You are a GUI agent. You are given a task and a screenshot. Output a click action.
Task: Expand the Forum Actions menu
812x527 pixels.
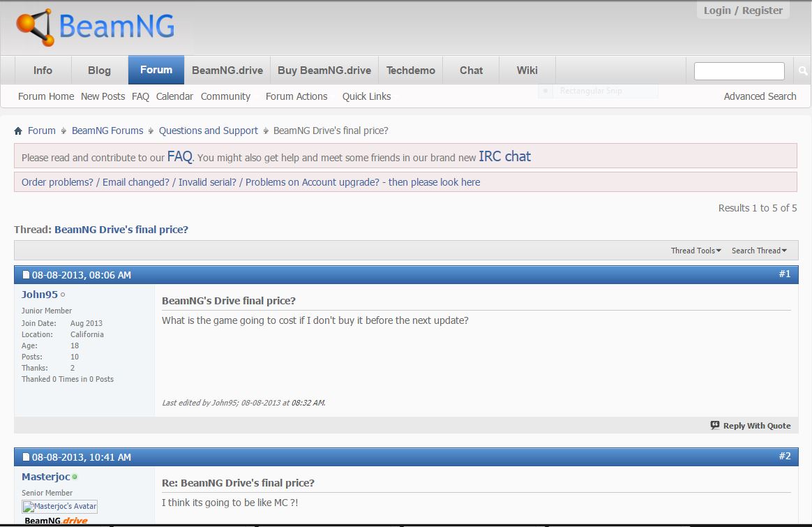click(296, 96)
